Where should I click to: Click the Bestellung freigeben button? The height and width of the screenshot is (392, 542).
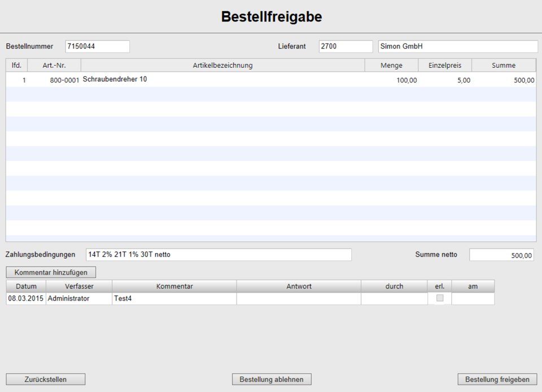pos(497,379)
